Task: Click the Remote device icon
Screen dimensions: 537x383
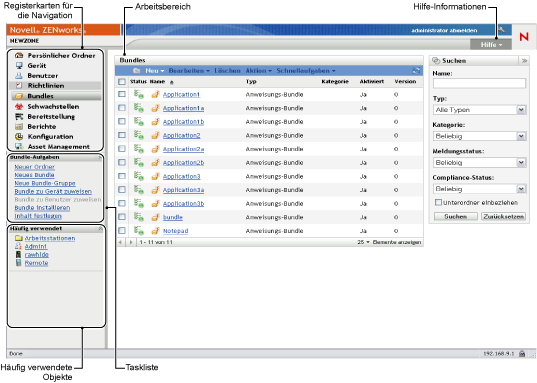Action: click(x=18, y=263)
